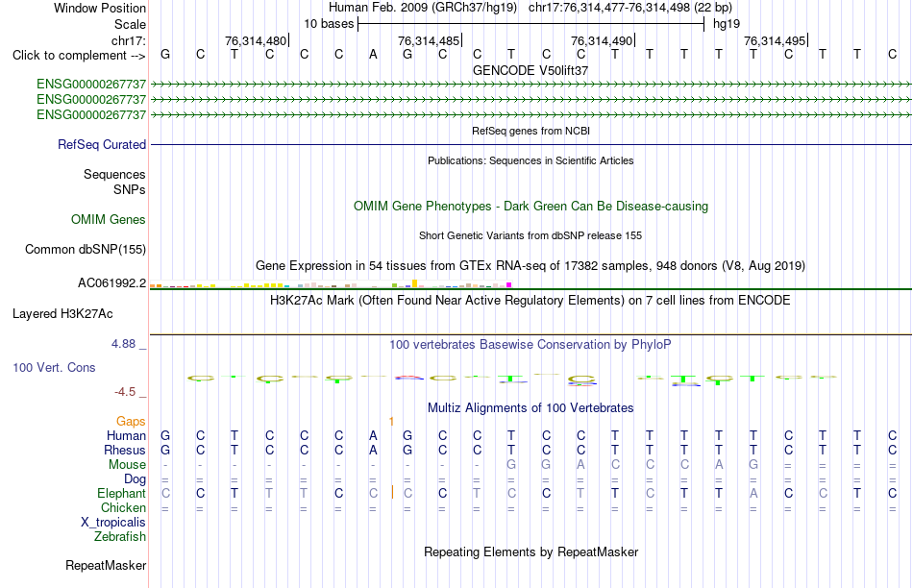Click the 'Chicken' species row label
Viewport: 913px width, 588px height.
pyautogui.click(x=123, y=507)
